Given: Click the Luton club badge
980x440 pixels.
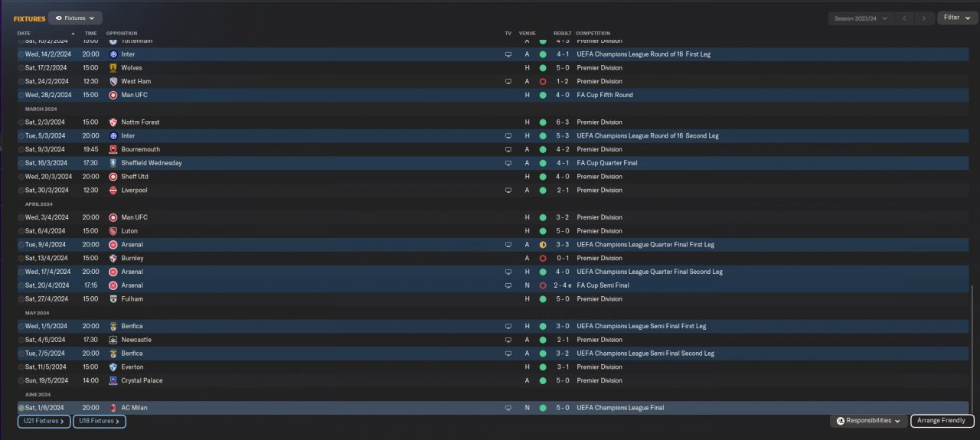Looking at the screenshot, I should pos(113,231).
